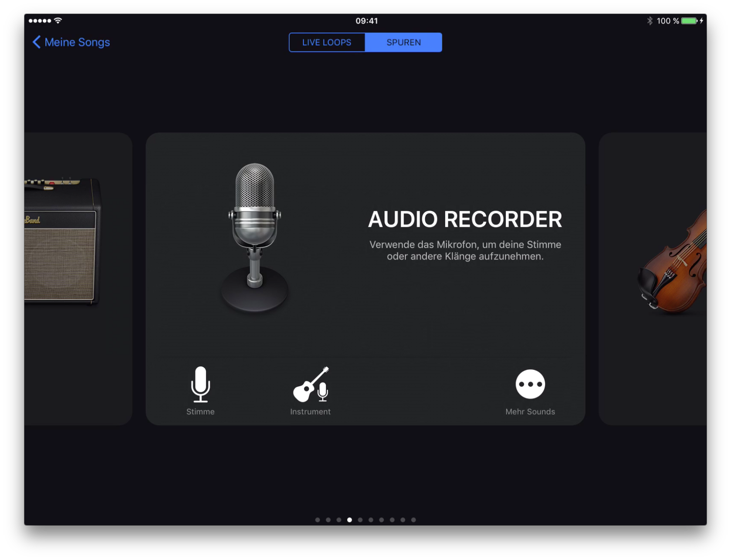Jump to the first page dot
This screenshot has width=731, height=560.
pyautogui.click(x=318, y=520)
